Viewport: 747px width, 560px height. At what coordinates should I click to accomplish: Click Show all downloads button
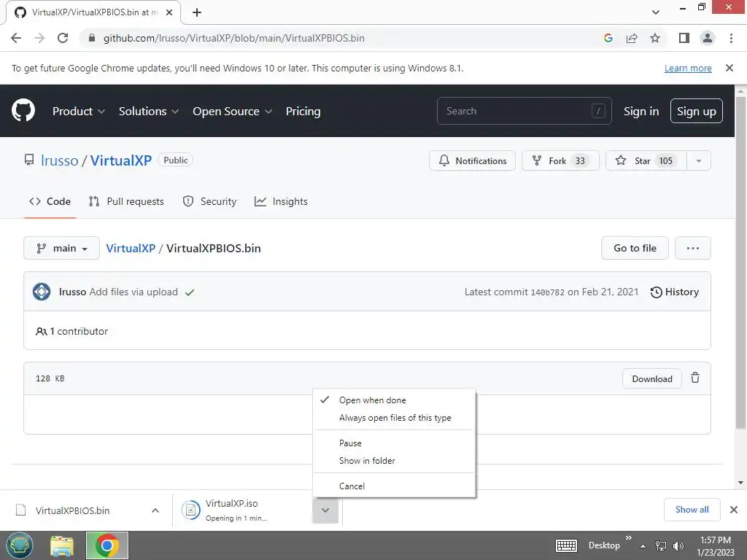point(692,510)
